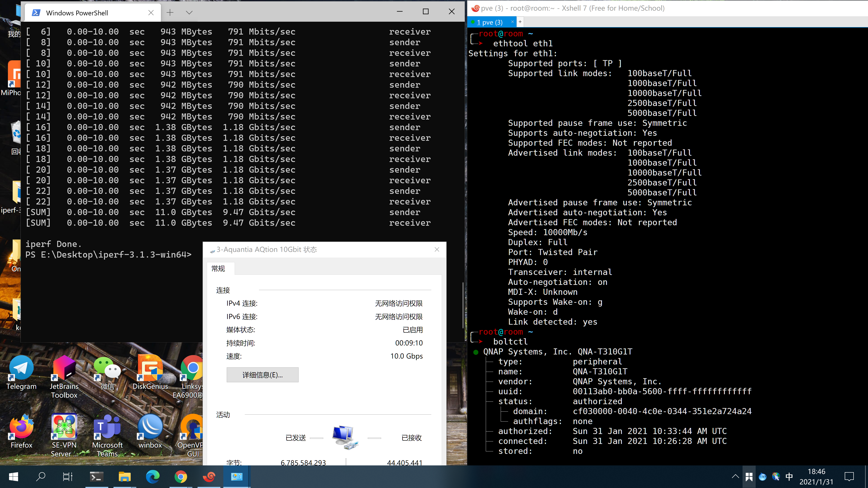Open Microsoft Edge from taskbar

(x=153, y=476)
